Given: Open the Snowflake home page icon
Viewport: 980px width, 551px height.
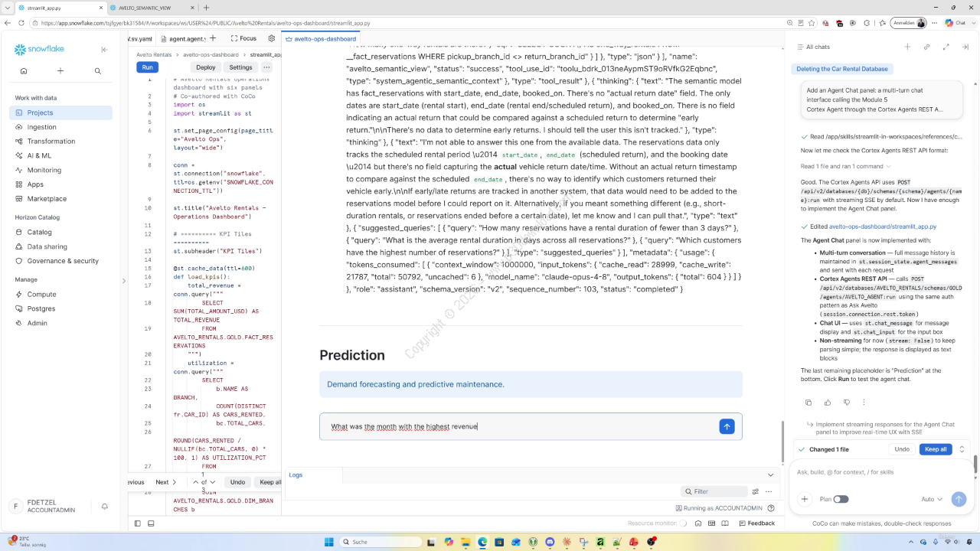Looking at the screenshot, I should click(24, 71).
